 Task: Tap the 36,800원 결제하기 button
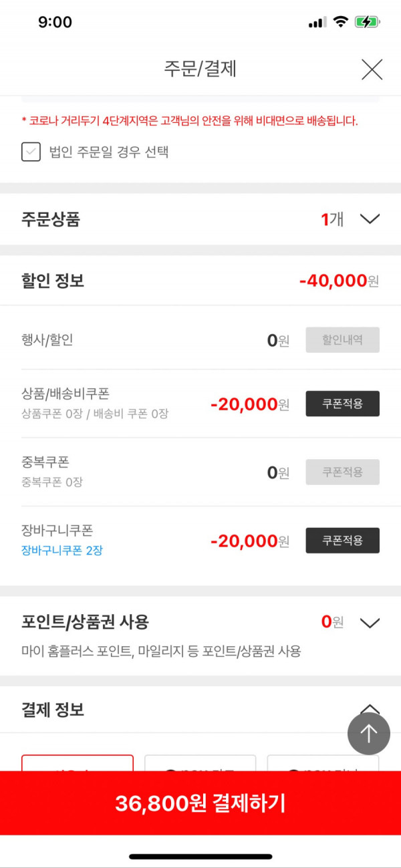tap(200, 803)
